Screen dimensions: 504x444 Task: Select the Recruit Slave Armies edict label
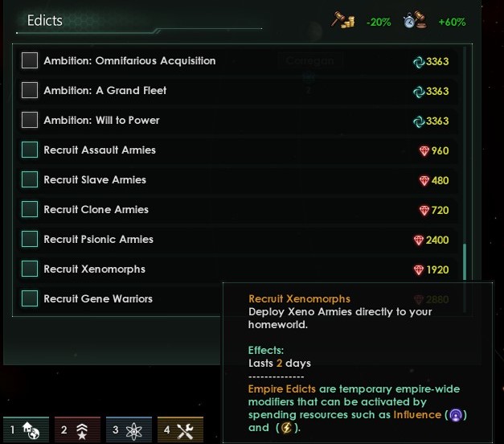[95, 180]
